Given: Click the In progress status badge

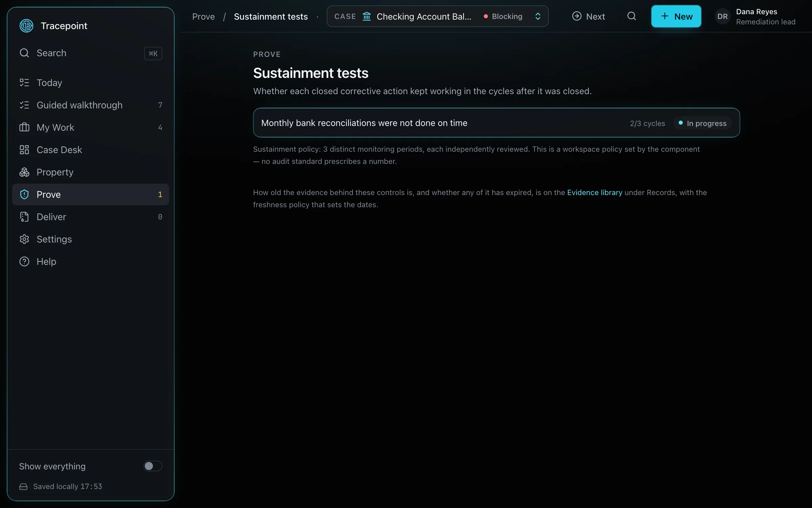Looking at the screenshot, I should pos(703,123).
